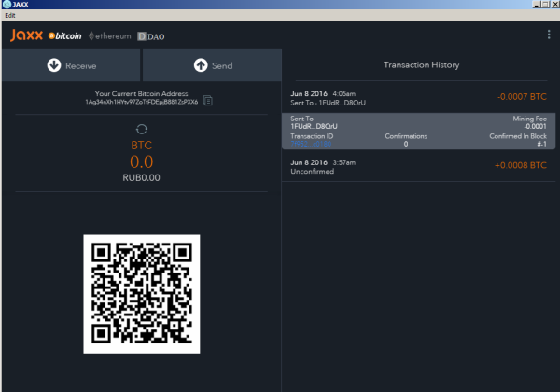
Task: Open the three-dot options menu
Action: [548, 35]
